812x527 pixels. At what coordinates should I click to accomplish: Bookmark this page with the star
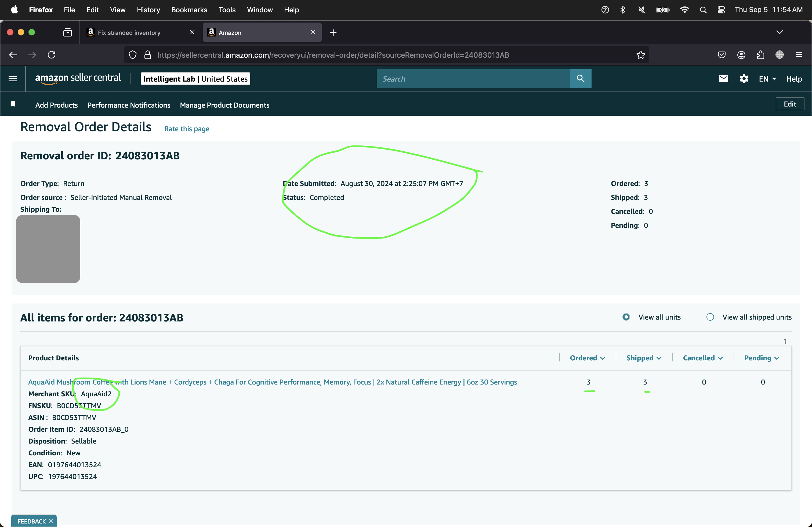(x=640, y=55)
